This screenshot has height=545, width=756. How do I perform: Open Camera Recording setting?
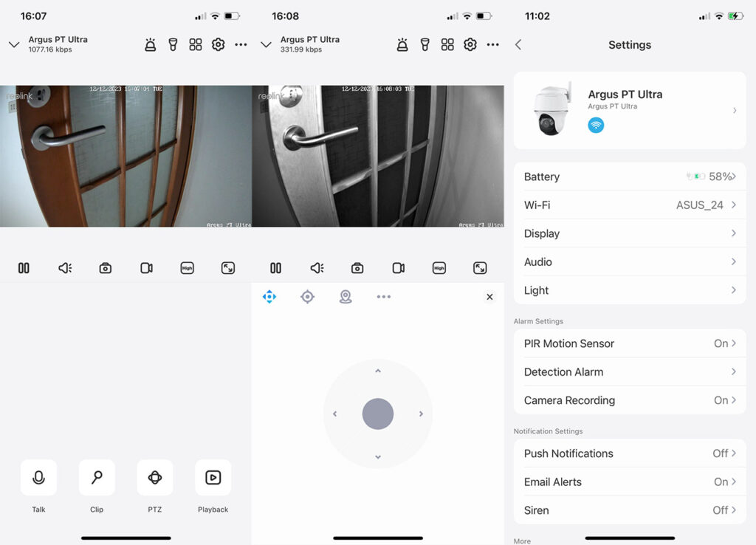click(x=630, y=400)
